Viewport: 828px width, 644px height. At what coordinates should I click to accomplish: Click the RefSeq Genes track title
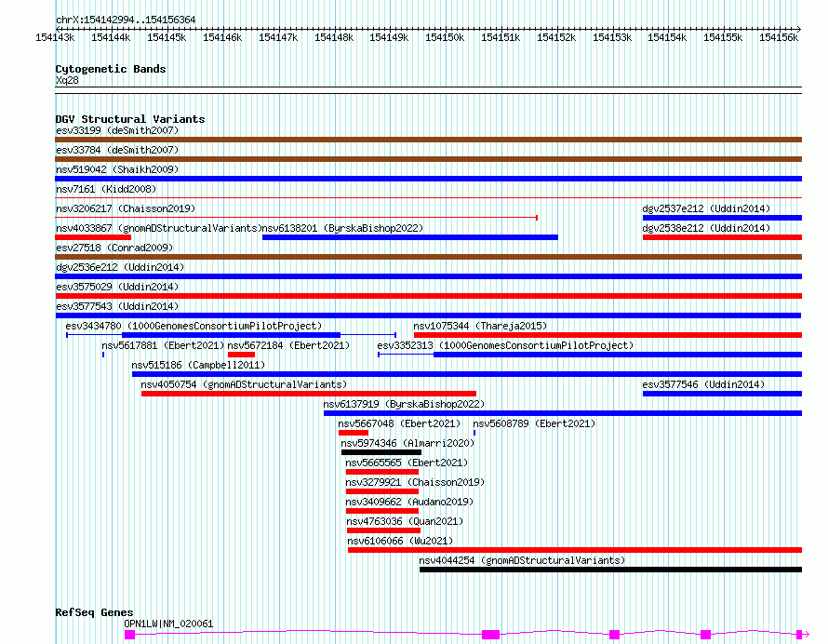coord(94,612)
